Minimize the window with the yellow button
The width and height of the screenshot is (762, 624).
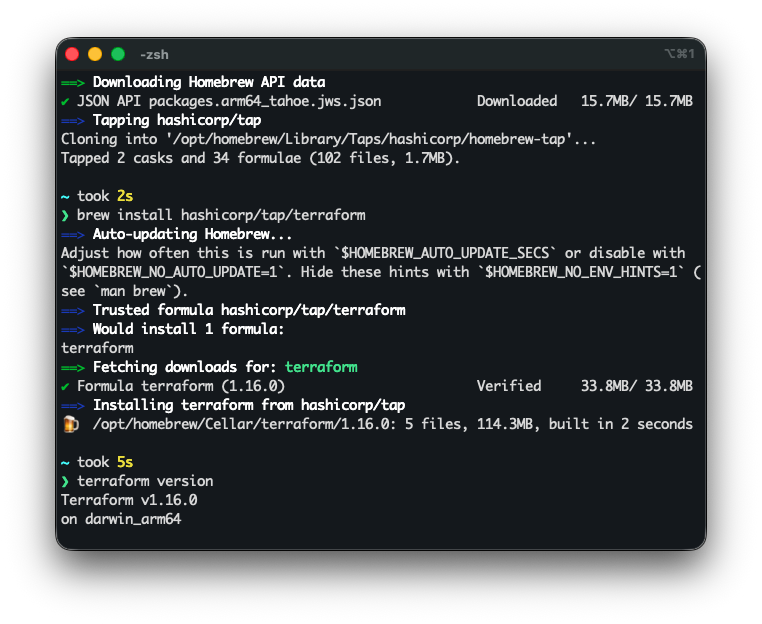tap(95, 54)
